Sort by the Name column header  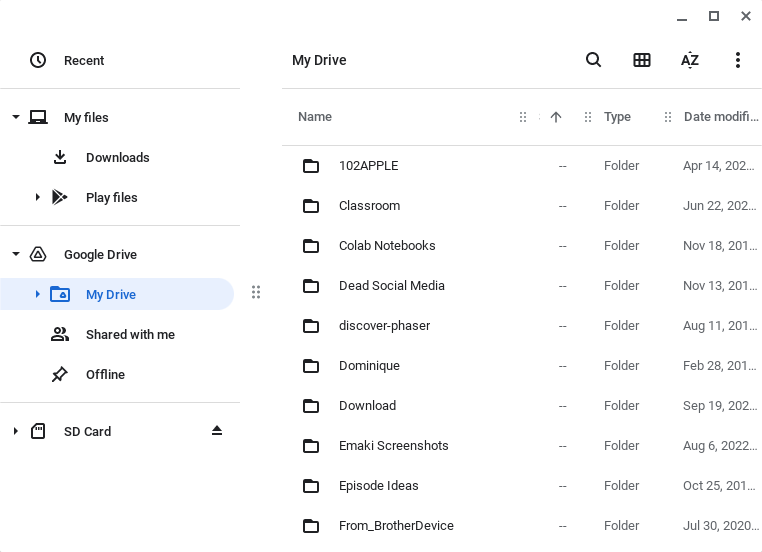coord(315,117)
